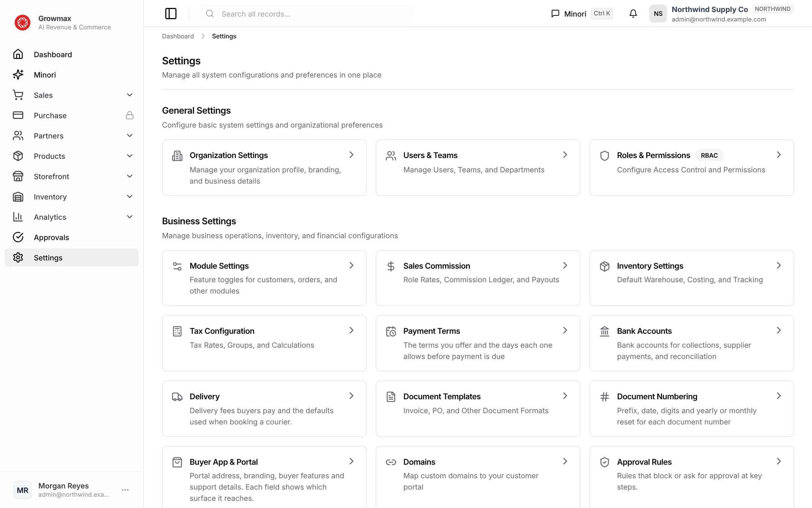Click the Roles & Permissions shield icon

(604, 155)
